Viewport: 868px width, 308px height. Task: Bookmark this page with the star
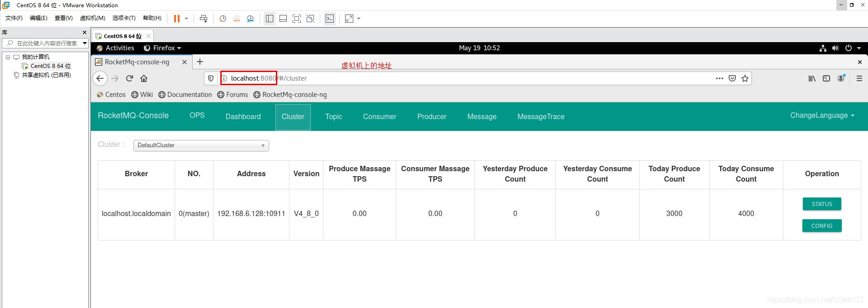[x=745, y=78]
